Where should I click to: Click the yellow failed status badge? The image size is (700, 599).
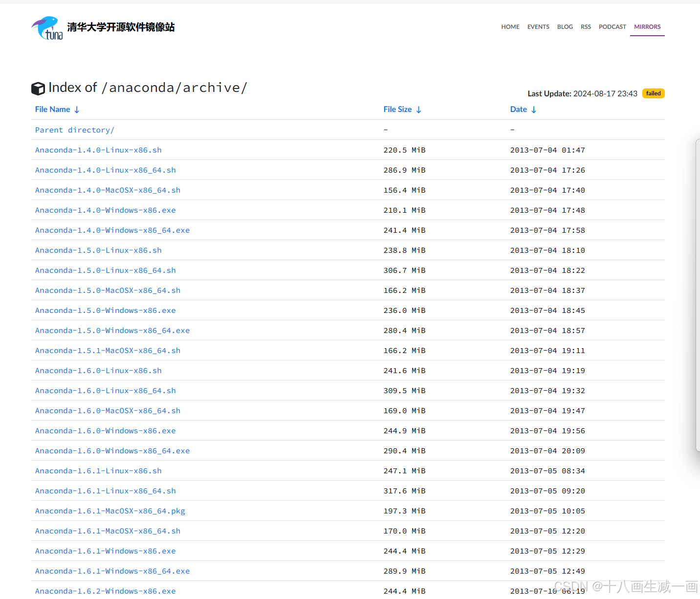[x=654, y=93]
